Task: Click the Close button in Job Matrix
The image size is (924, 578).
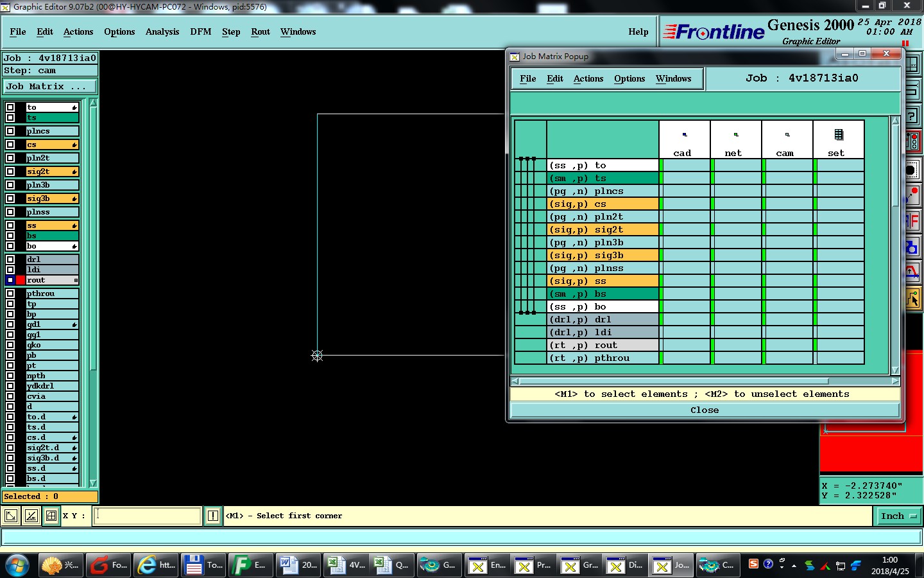Action: (705, 410)
